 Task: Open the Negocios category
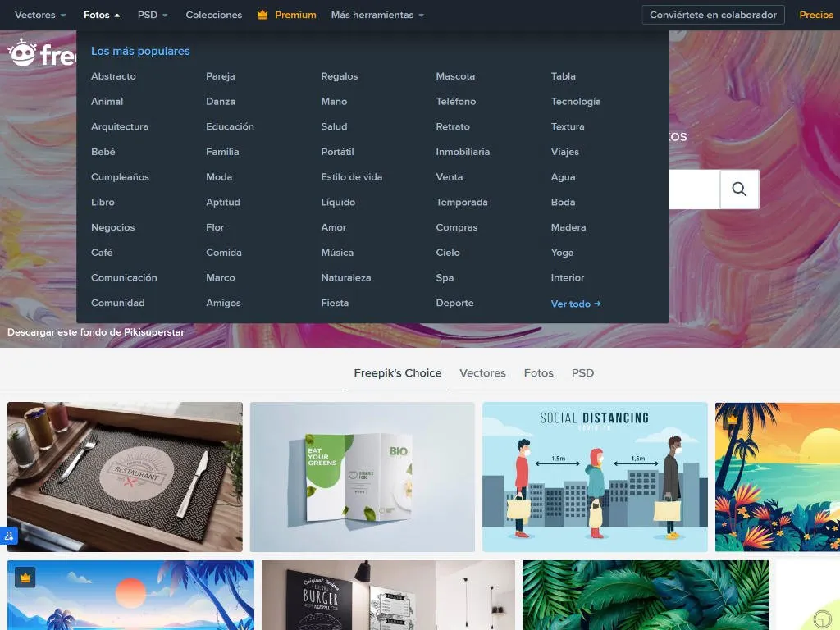(112, 227)
